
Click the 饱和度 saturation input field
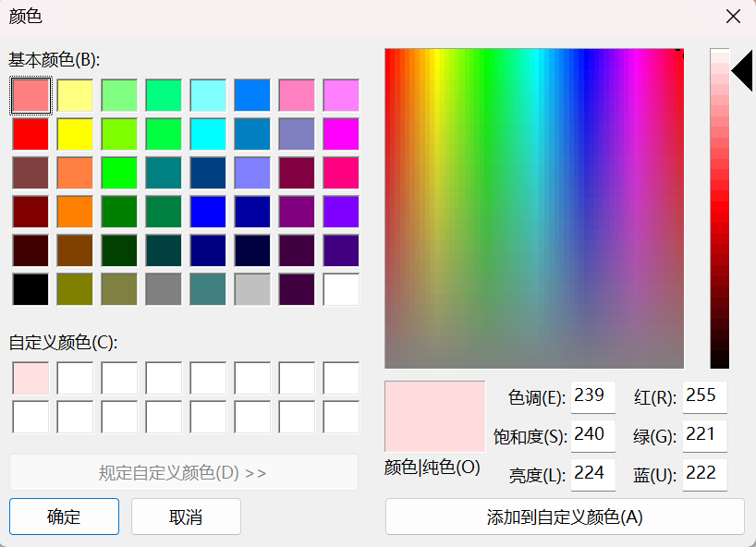(592, 436)
